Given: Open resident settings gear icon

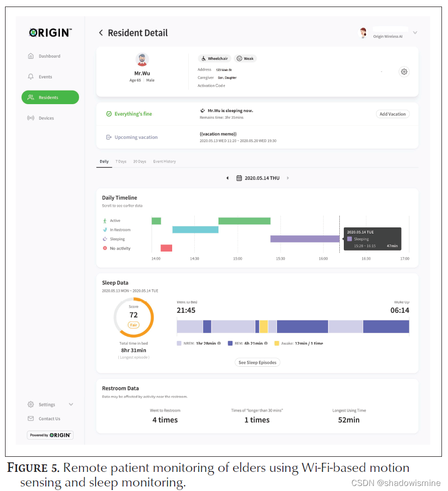Looking at the screenshot, I should point(404,72).
